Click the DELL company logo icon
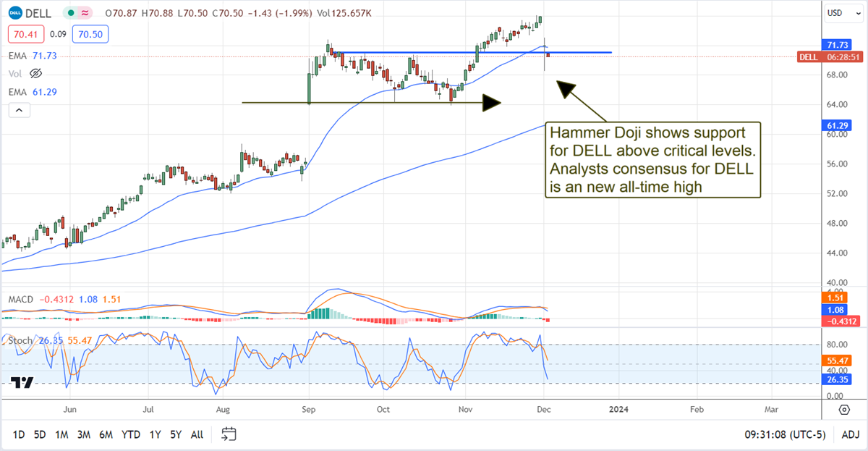This screenshot has width=868, height=451. (x=14, y=13)
